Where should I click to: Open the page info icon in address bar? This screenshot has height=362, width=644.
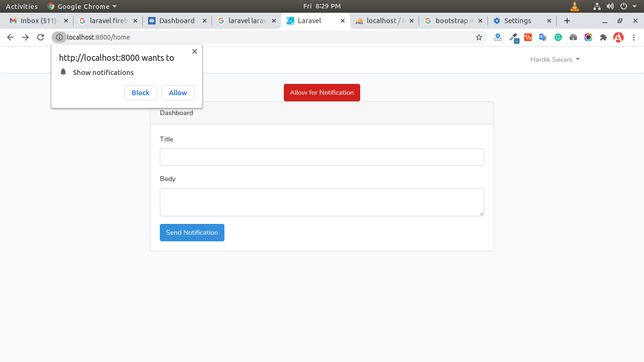[59, 37]
